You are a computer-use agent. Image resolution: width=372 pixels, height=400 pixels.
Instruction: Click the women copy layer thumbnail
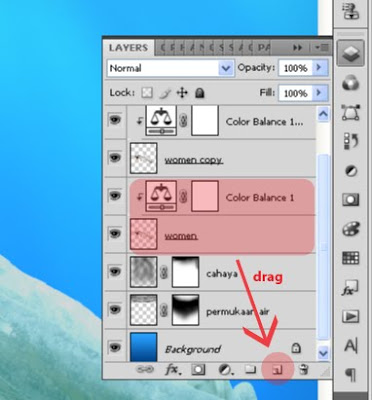pos(144,158)
